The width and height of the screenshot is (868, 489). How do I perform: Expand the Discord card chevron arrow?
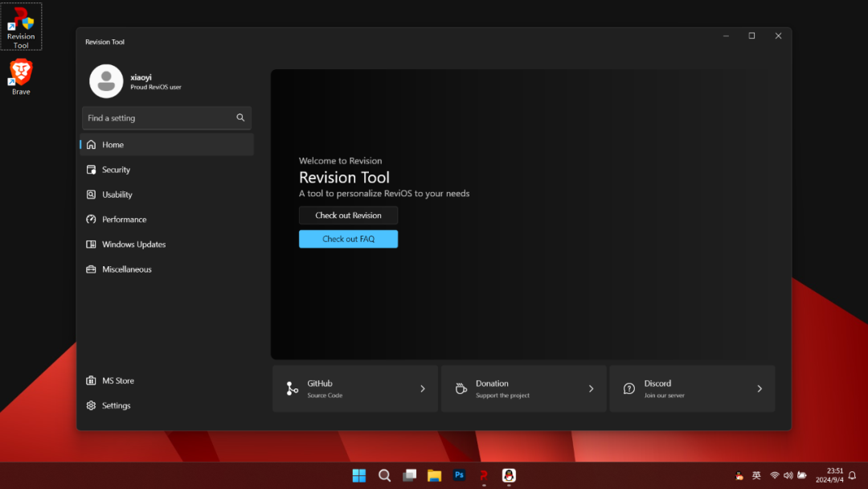pyautogui.click(x=759, y=388)
